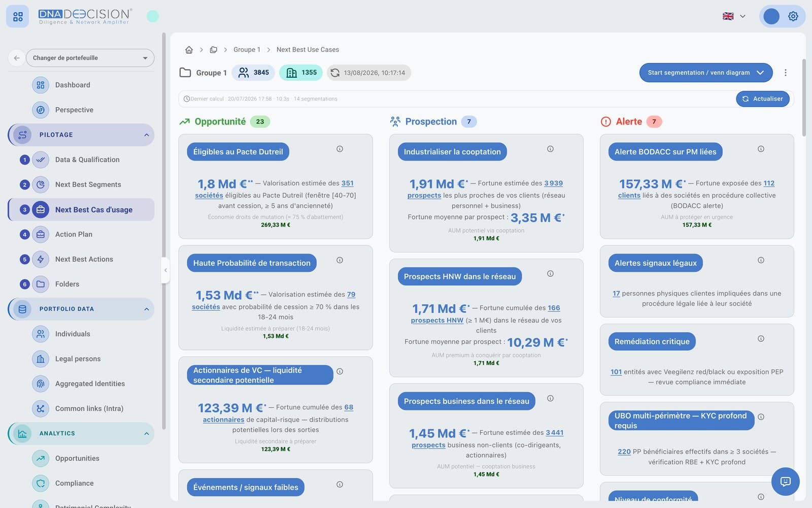Click the 166 prospects HNW link
Image resolution: width=812 pixels, height=508 pixels.
tap(554, 308)
